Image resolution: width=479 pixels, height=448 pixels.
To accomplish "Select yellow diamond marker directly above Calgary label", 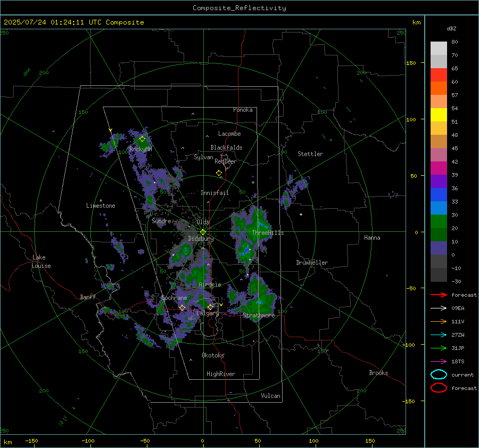I will pyautogui.click(x=210, y=307).
